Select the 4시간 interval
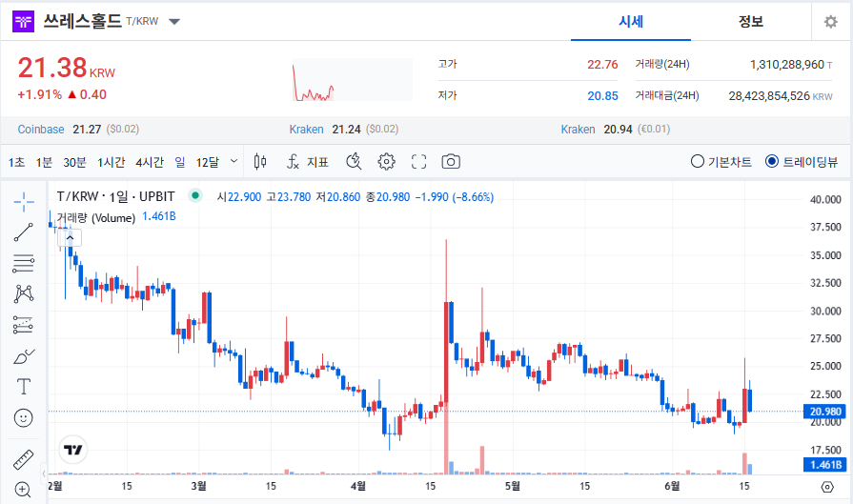 pos(150,162)
